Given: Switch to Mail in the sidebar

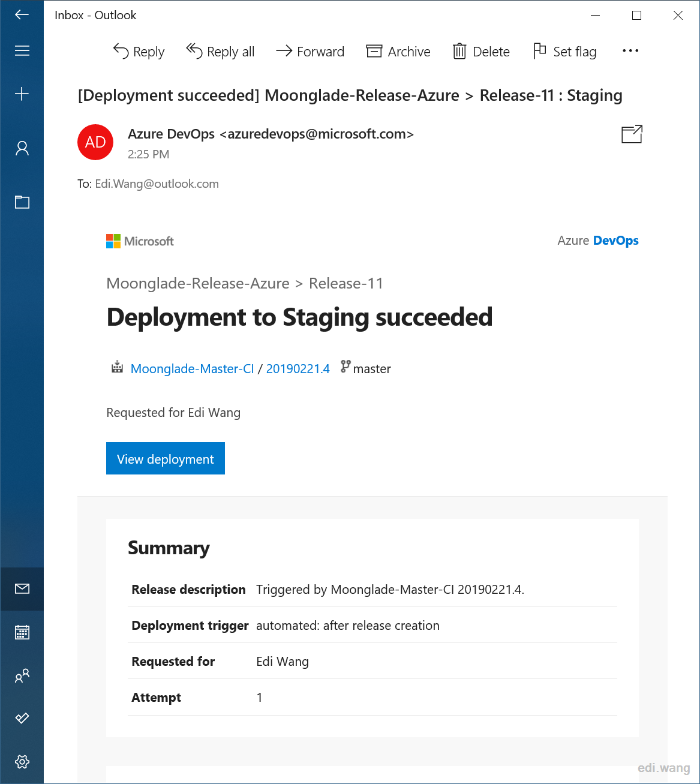Looking at the screenshot, I should coord(22,588).
